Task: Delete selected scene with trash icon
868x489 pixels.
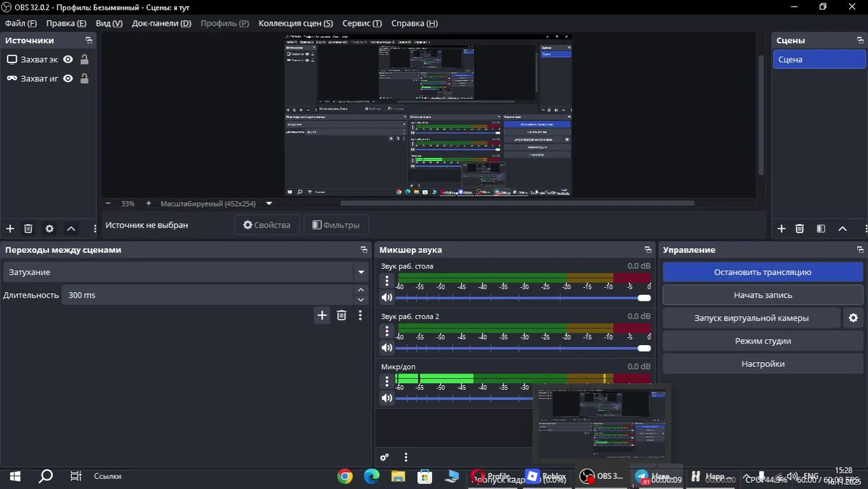Action: 799,229
